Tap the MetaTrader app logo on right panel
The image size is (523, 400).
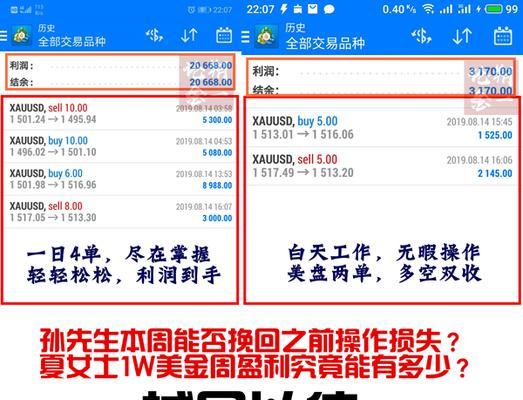point(266,36)
